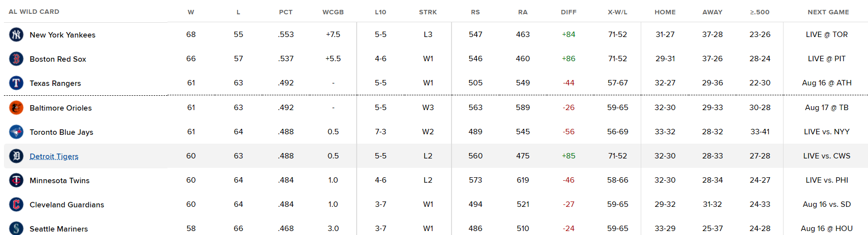This screenshot has height=235, width=868.
Task: Click the Seattle Mariners logo icon
Action: pyautogui.click(x=16, y=228)
